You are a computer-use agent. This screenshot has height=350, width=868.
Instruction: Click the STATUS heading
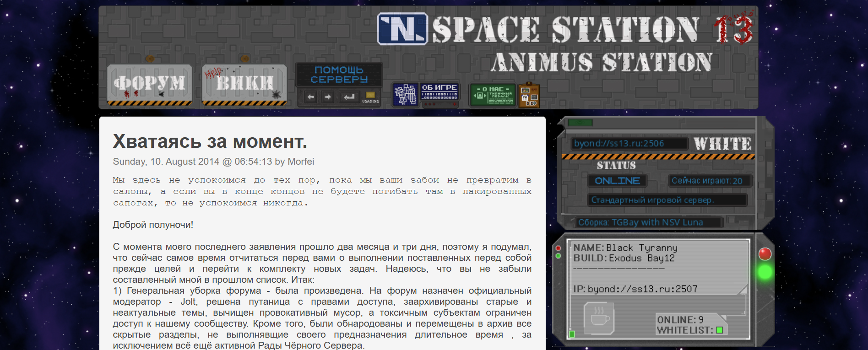click(616, 165)
